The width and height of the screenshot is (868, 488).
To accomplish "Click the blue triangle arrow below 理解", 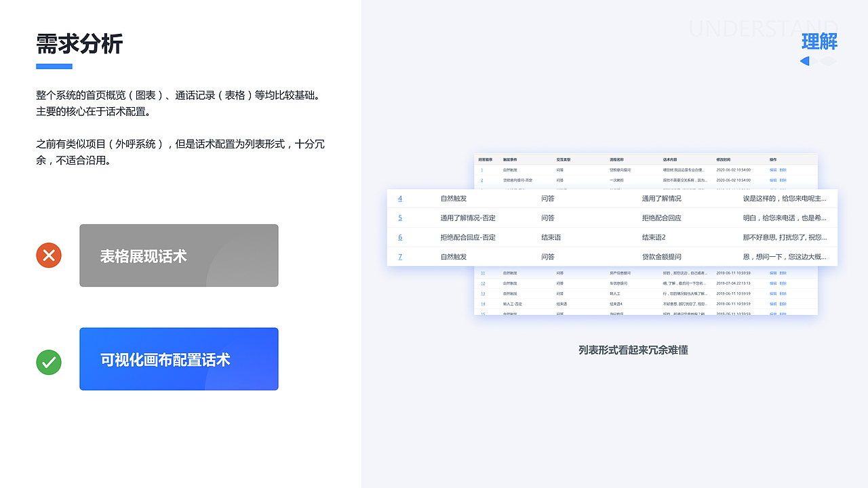I will [x=804, y=60].
